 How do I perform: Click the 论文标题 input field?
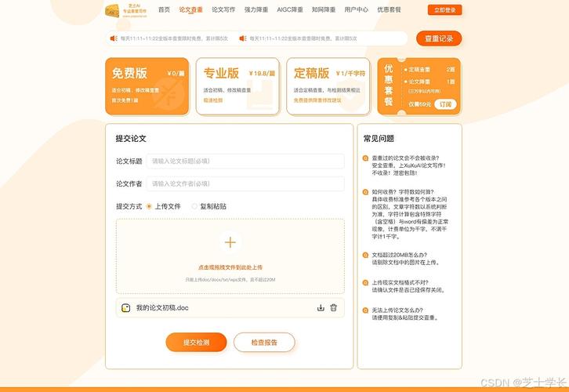pos(245,162)
